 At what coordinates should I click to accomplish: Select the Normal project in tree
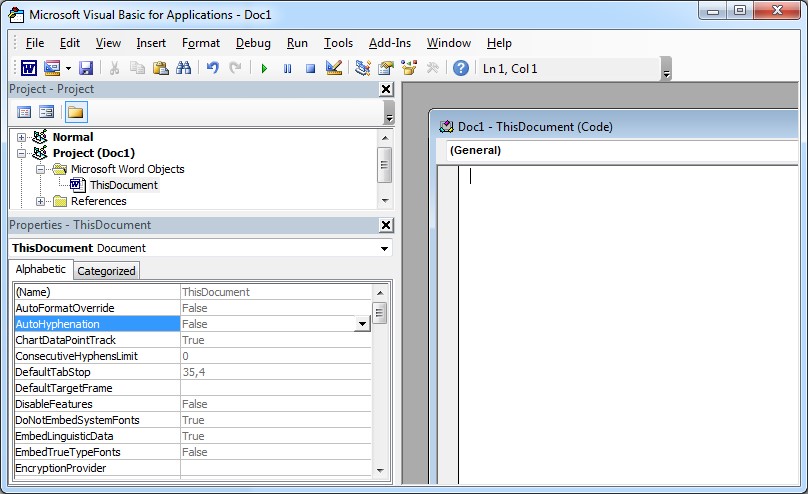(x=73, y=137)
